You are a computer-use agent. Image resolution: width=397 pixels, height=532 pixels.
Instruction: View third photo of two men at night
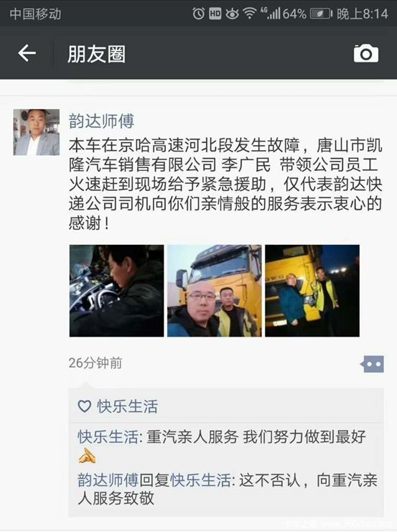click(x=312, y=291)
